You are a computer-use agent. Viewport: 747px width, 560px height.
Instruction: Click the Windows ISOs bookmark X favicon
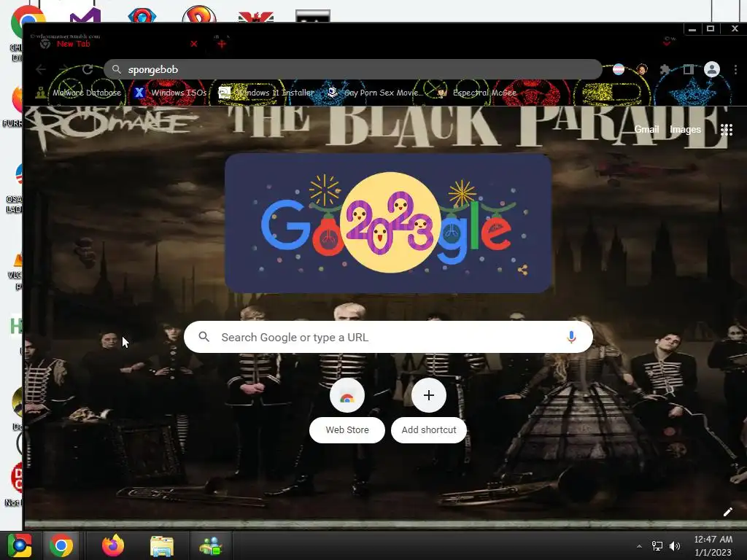pyautogui.click(x=139, y=93)
